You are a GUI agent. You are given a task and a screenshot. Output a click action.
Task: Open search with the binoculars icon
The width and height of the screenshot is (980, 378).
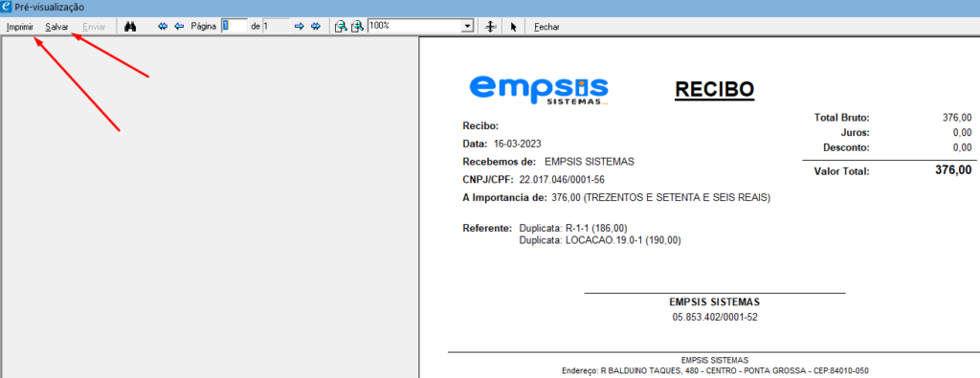pos(130,27)
